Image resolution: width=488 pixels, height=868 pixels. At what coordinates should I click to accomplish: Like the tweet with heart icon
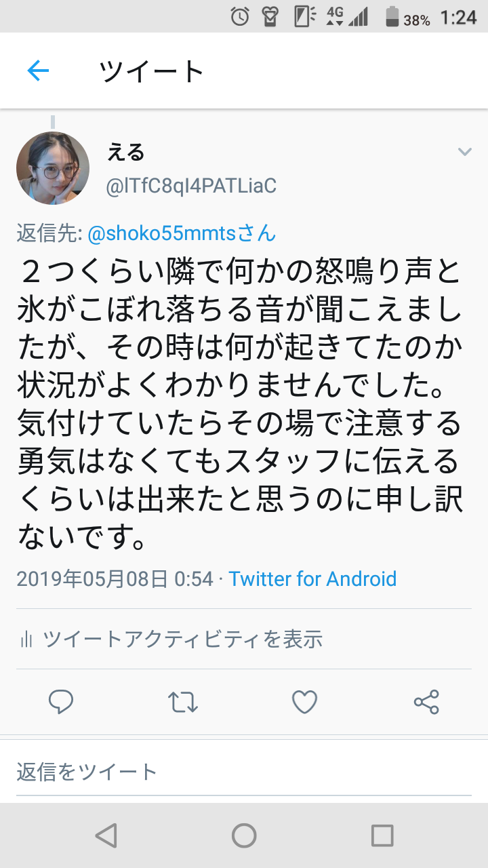pyautogui.click(x=304, y=702)
